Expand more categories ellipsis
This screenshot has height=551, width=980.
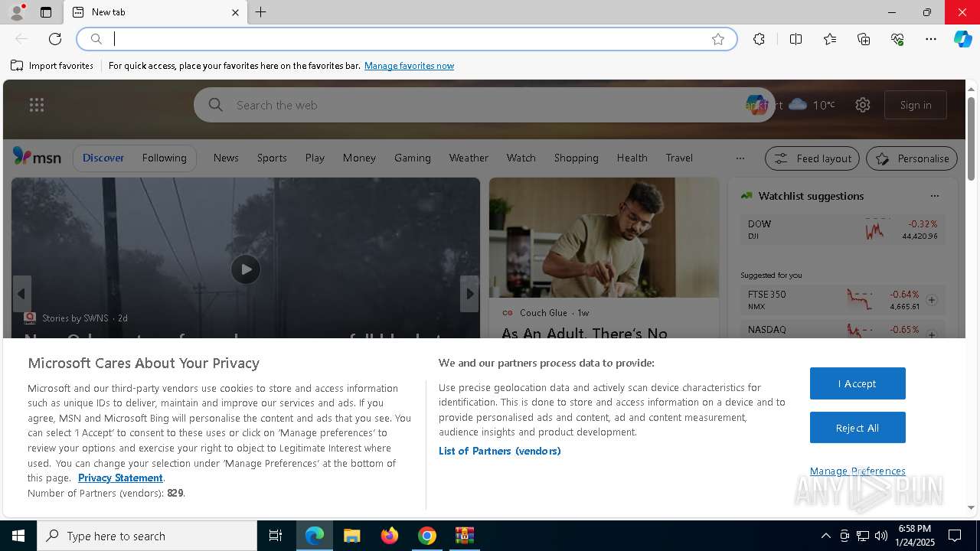tap(740, 158)
